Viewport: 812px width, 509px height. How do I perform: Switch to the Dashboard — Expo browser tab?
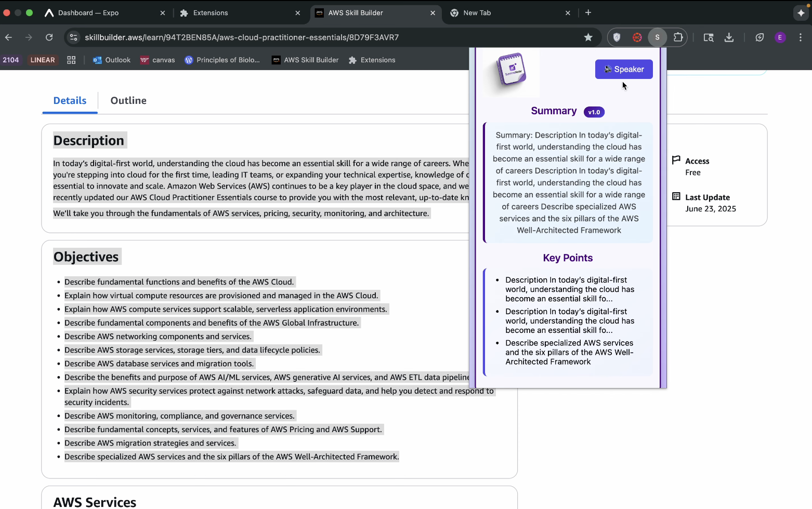click(x=88, y=13)
